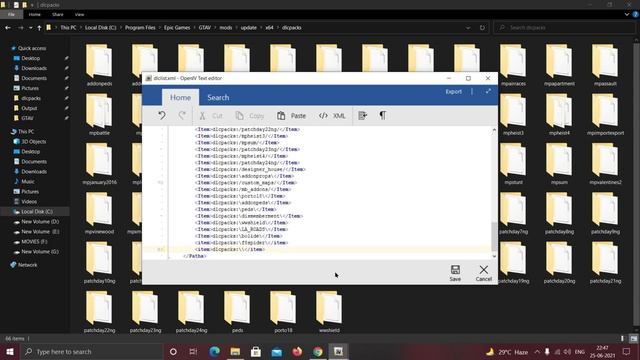Select New Volume (D:) drive

click(40, 222)
